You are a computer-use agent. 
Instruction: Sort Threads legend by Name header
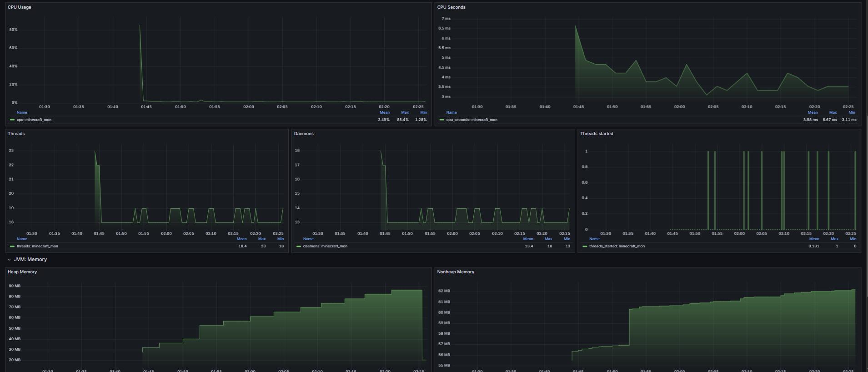pos(22,239)
